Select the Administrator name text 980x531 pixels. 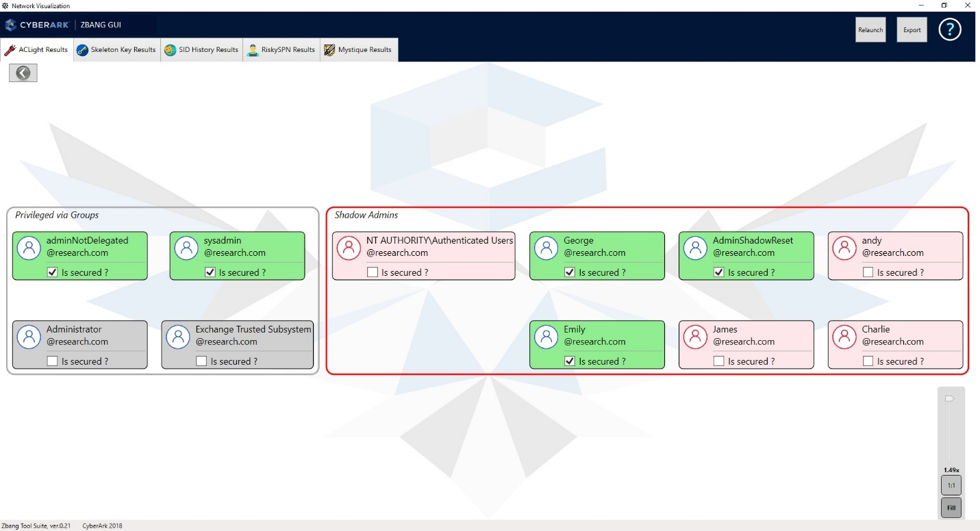coord(74,329)
